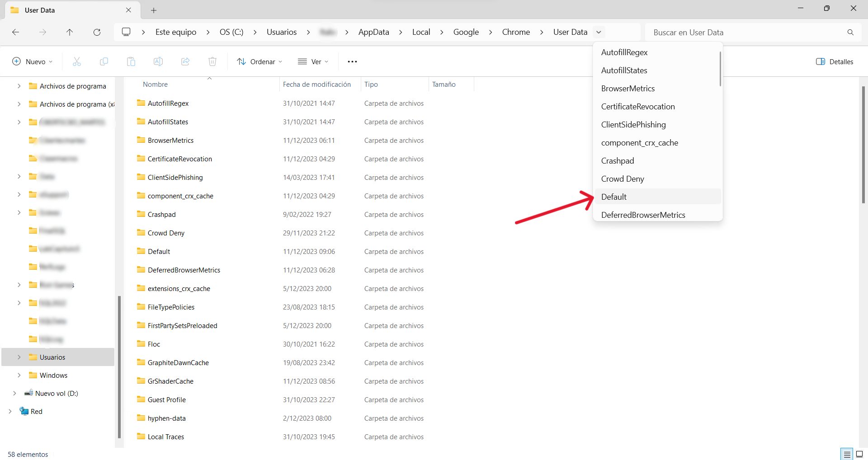Switch to large thumbnails view icon
The image size is (868, 460).
(x=859, y=454)
